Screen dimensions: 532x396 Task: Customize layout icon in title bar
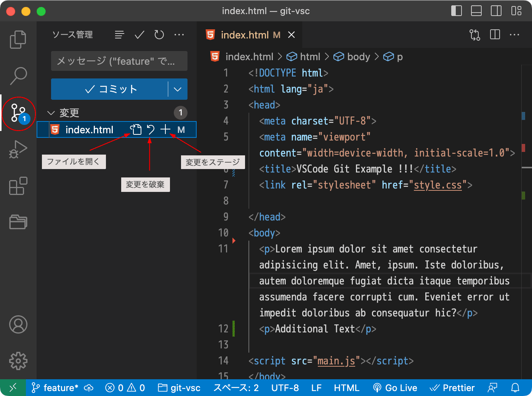tap(516, 11)
